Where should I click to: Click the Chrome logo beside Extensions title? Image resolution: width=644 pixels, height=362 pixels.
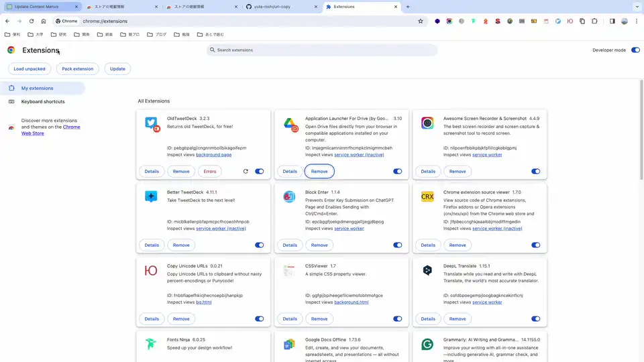[11, 50]
